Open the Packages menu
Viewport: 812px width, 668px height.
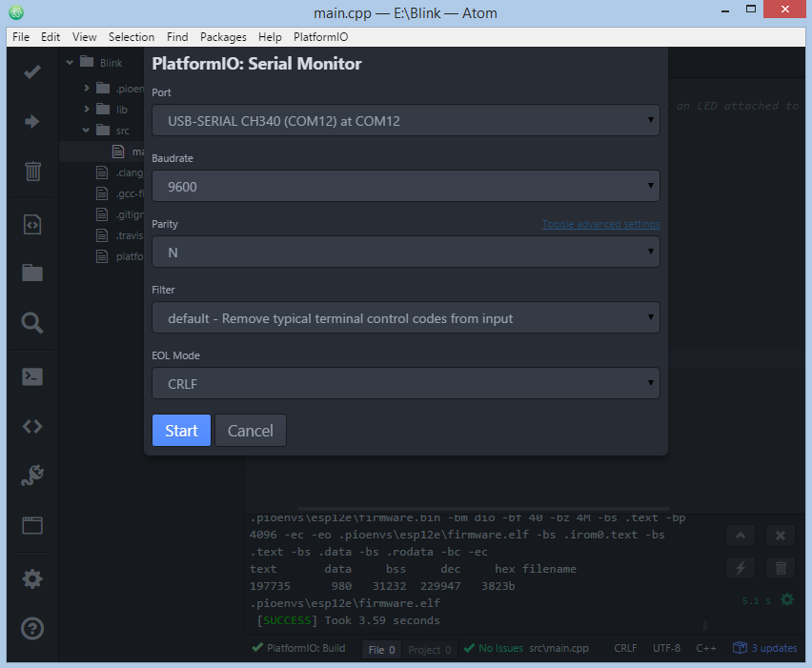click(223, 37)
